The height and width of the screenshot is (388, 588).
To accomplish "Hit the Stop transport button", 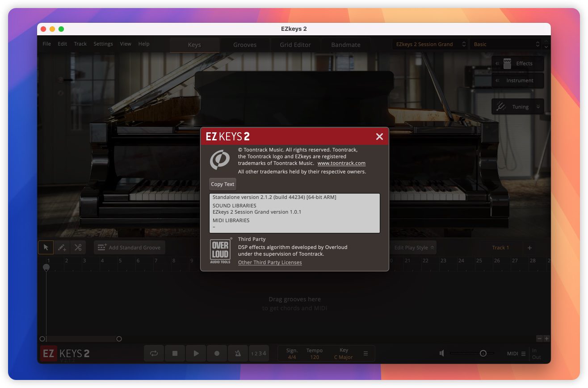I will tap(175, 353).
